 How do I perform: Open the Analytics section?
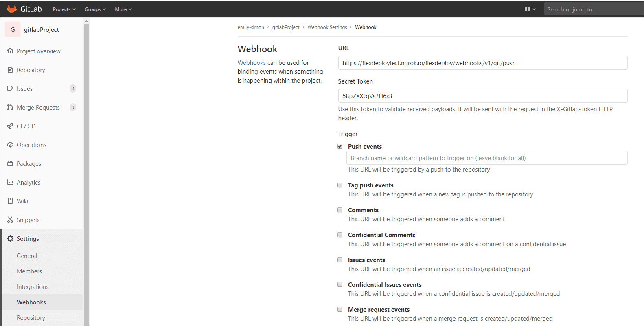click(28, 182)
